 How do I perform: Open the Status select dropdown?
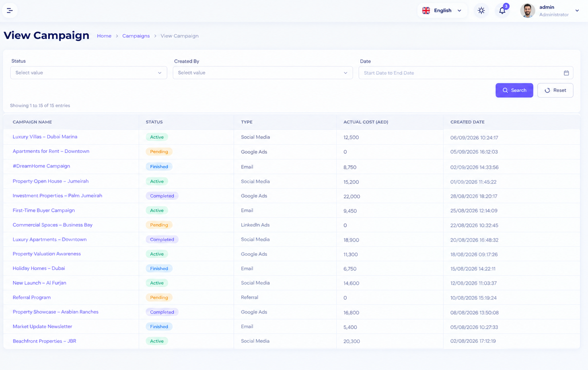click(x=88, y=73)
